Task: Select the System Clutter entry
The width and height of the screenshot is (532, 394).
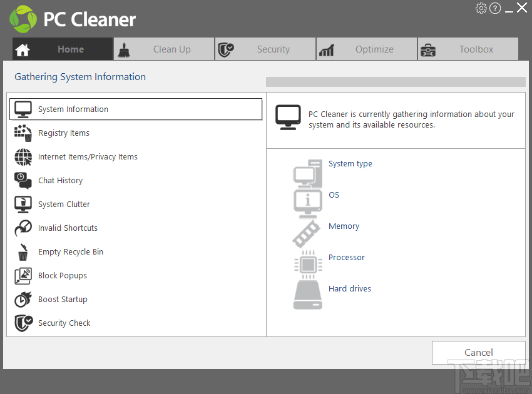Action: pos(136,204)
